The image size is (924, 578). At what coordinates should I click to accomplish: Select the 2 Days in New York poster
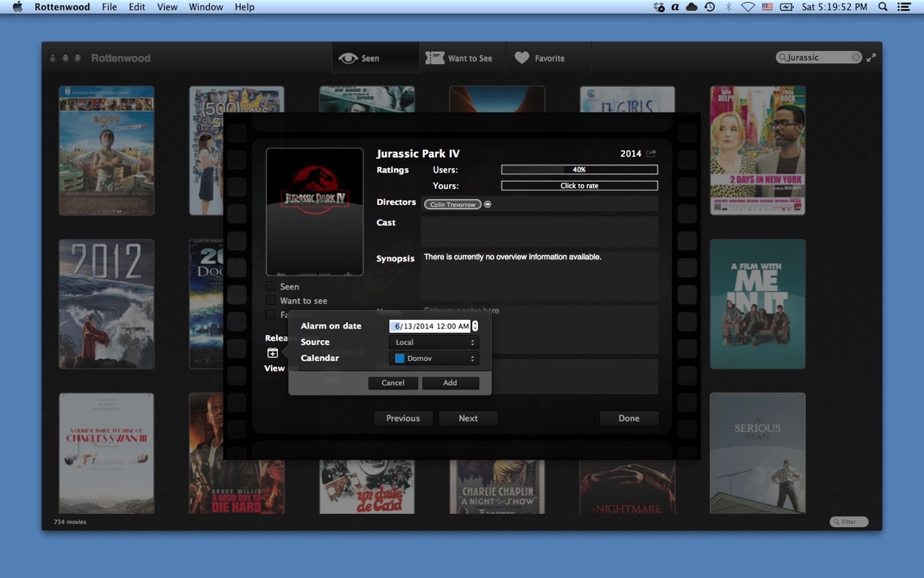(x=757, y=150)
